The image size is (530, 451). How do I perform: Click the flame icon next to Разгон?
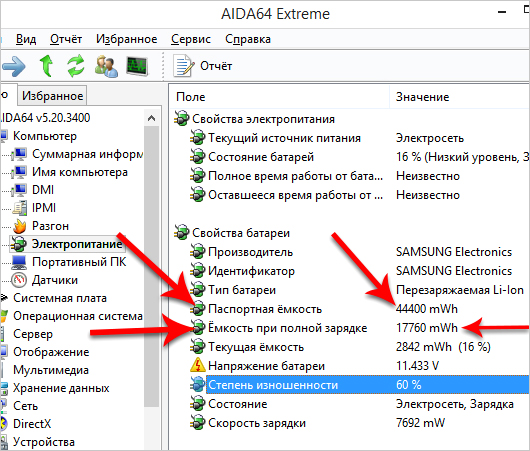click(20, 226)
